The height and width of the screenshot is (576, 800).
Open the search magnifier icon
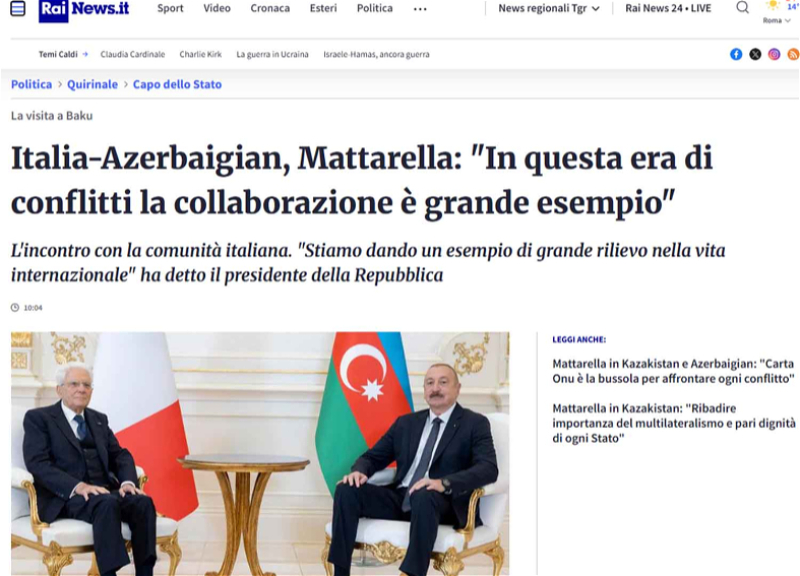pos(743,8)
